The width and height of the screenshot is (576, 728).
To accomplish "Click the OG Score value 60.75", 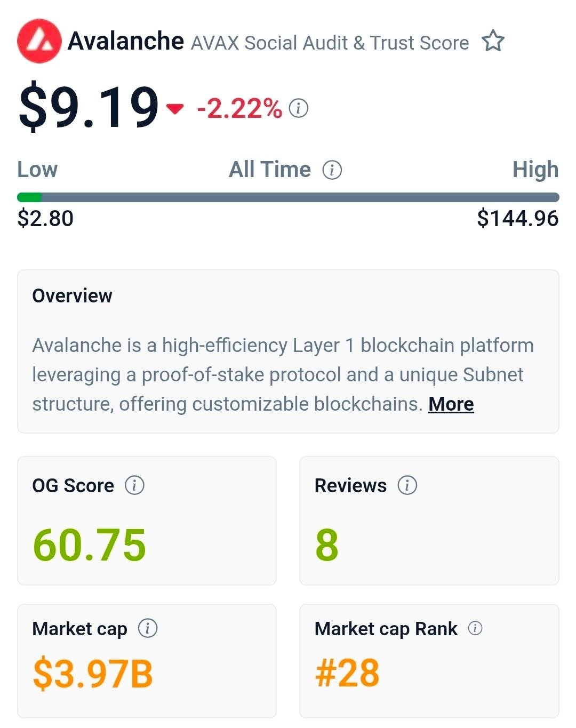I will click(x=90, y=545).
